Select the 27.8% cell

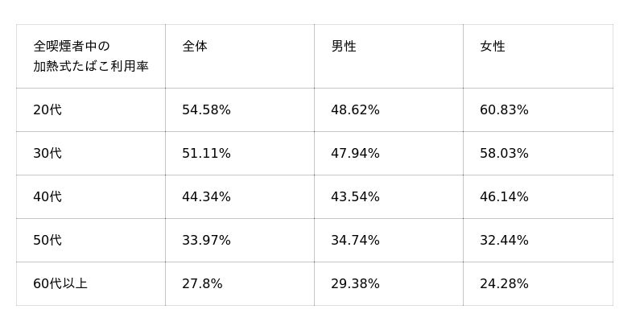[202, 284]
